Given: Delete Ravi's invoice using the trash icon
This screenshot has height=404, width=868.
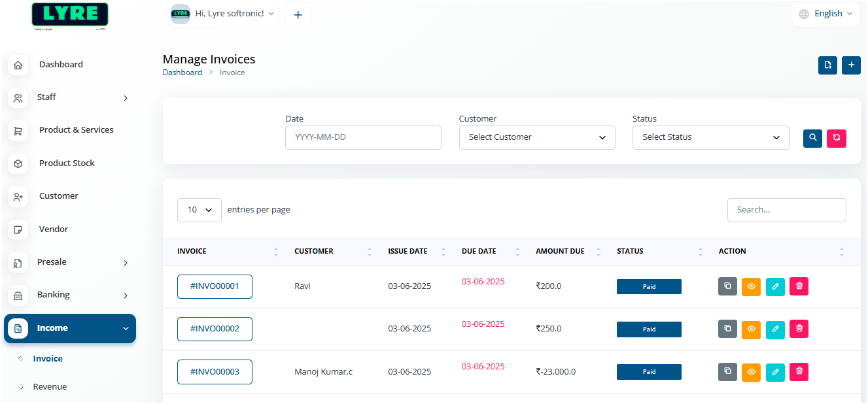Looking at the screenshot, I should [x=799, y=286].
